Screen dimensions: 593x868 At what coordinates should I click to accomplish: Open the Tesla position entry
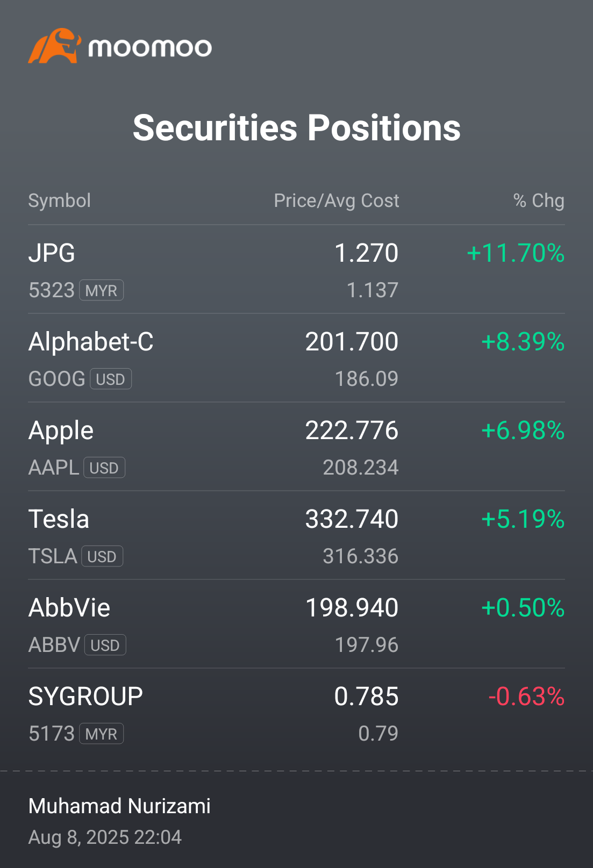point(296,535)
